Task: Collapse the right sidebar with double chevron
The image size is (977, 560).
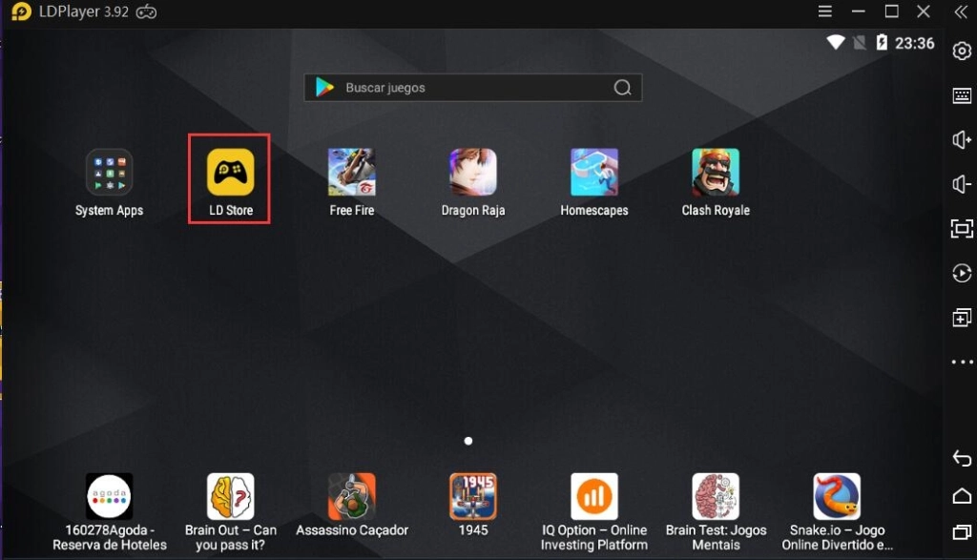Action: click(x=961, y=11)
